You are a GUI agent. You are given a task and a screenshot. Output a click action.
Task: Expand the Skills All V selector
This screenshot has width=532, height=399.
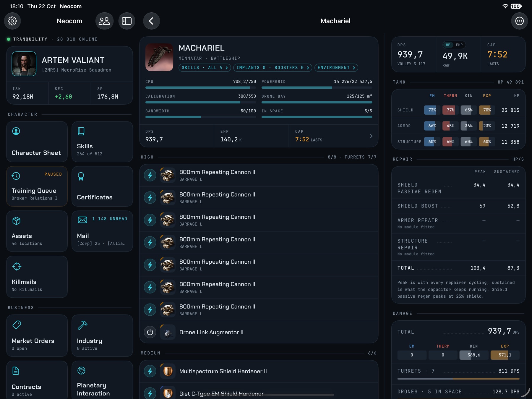[205, 68]
